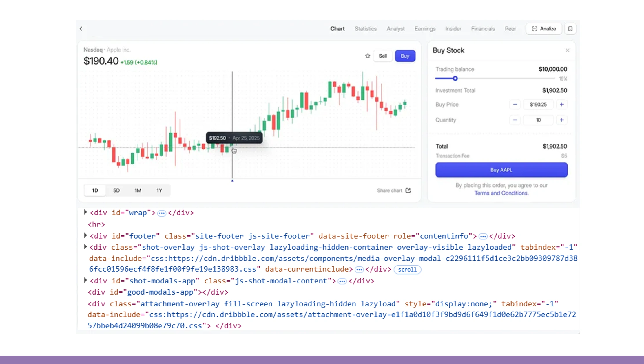Click the bookmark icon in the top right
This screenshot has width=644, height=364.
[570, 29]
